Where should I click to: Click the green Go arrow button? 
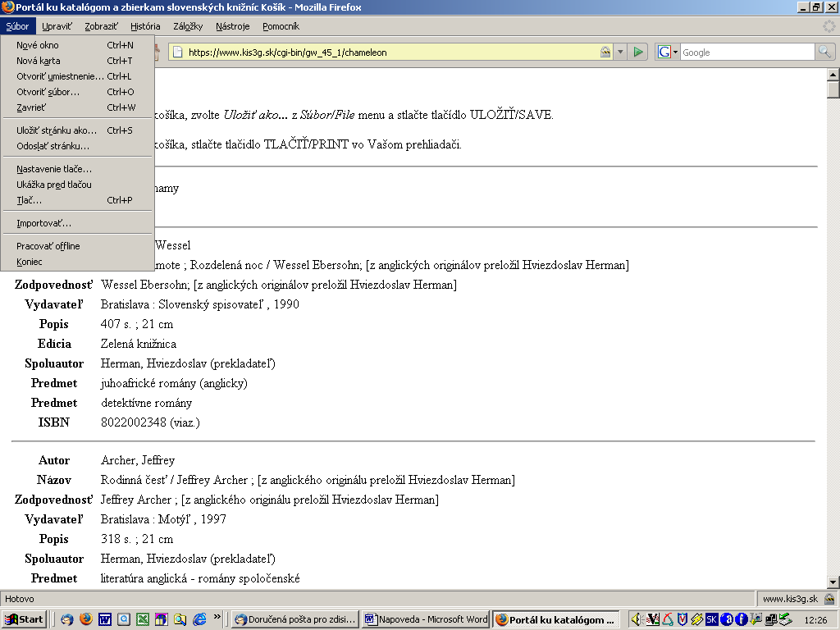(x=638, y=52)
